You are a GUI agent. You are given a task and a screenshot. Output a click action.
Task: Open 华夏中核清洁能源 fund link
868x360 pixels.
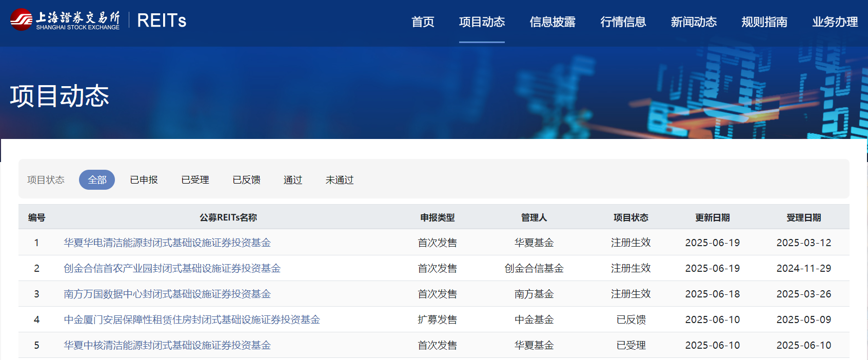[167, 345]
